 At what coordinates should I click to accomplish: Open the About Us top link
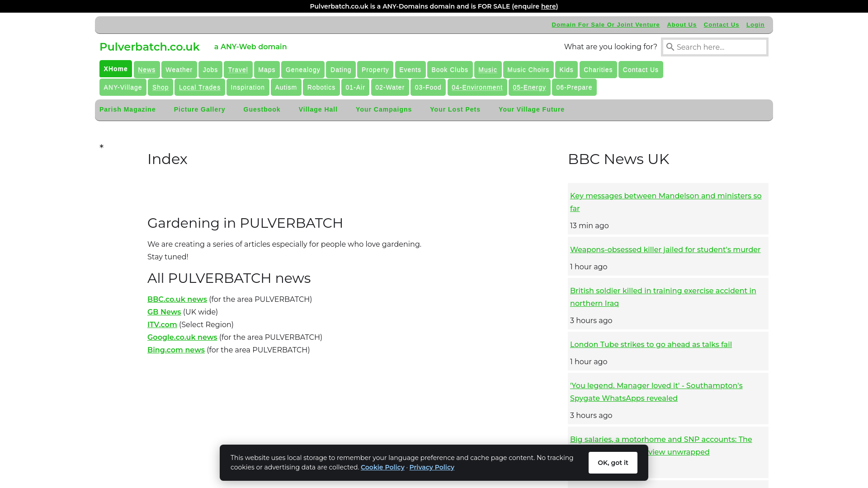click(x=682, y=25)
